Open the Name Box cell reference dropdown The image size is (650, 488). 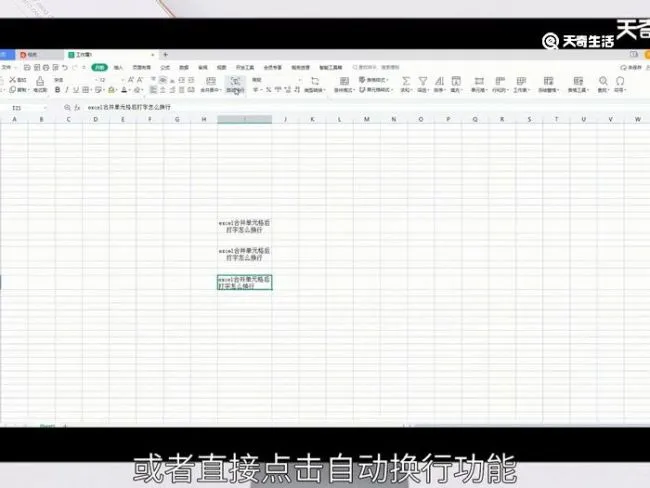[45, 108]
